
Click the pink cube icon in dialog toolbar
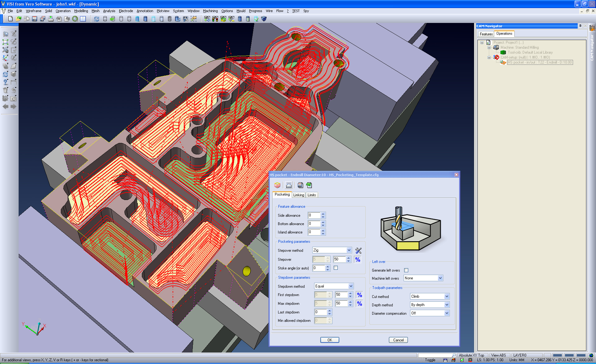click(x=277, y=185)
